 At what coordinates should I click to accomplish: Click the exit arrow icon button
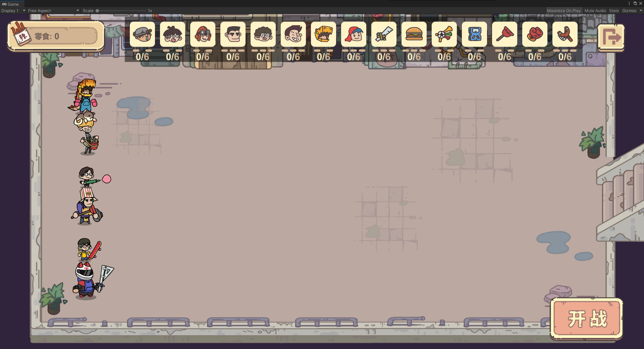[x=611, y=37]
